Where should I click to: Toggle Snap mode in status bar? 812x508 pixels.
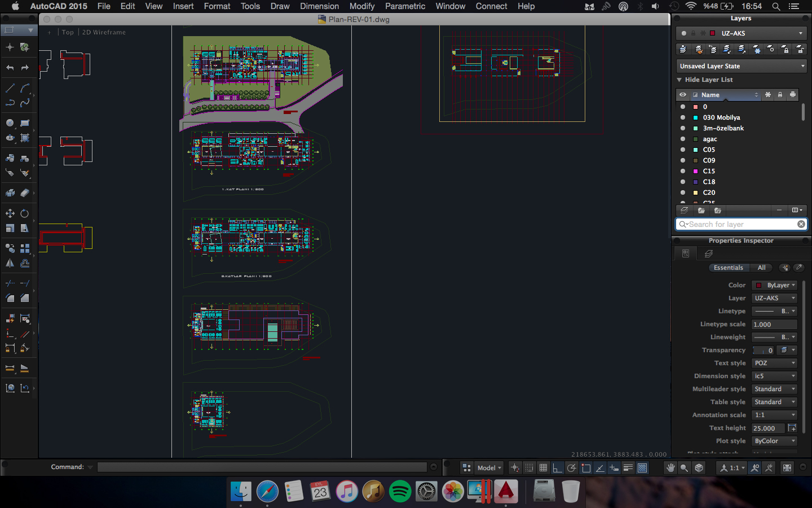point(529,468)
